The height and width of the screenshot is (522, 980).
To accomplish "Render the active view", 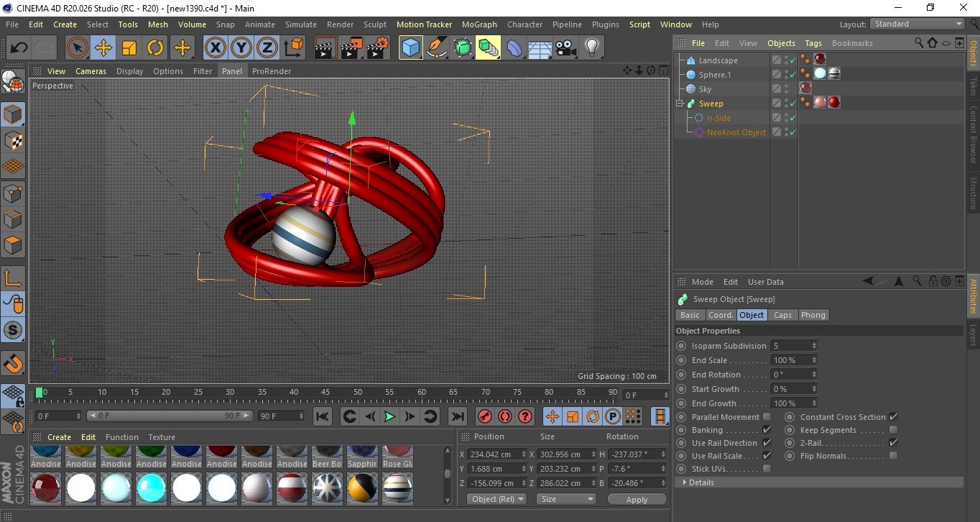I will [325, 48].
